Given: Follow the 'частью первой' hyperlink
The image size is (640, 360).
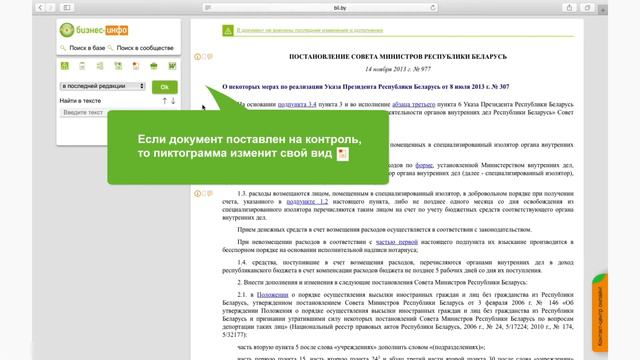Looking at the screenshot, I should [397, 242].
